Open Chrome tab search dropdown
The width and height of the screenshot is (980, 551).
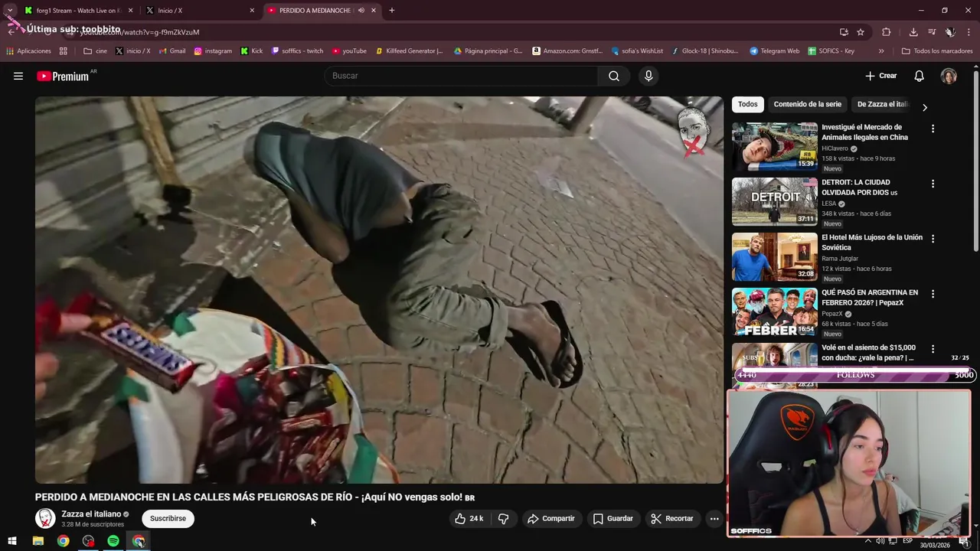pyautogui.click(x=10, y=11)
